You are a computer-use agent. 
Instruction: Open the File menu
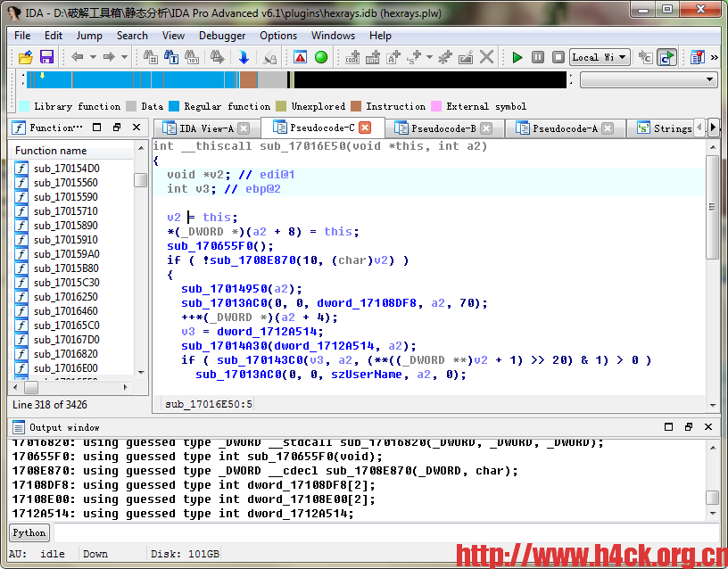[x=21, y=36]
